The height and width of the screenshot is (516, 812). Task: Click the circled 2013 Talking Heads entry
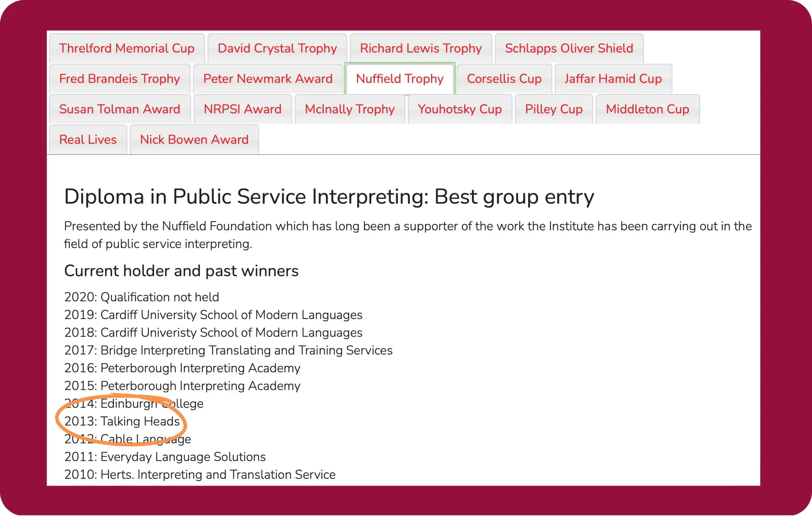(x=122, y=421)
